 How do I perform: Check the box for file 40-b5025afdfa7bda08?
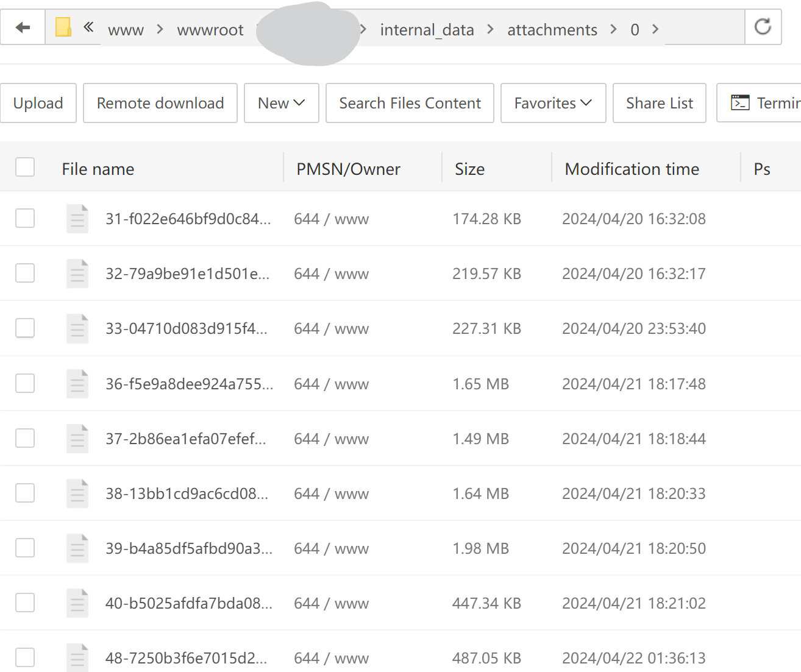[x=25, y=603]
